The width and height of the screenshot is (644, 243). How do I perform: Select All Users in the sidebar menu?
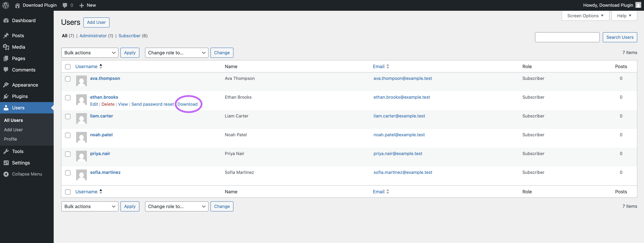13,120
